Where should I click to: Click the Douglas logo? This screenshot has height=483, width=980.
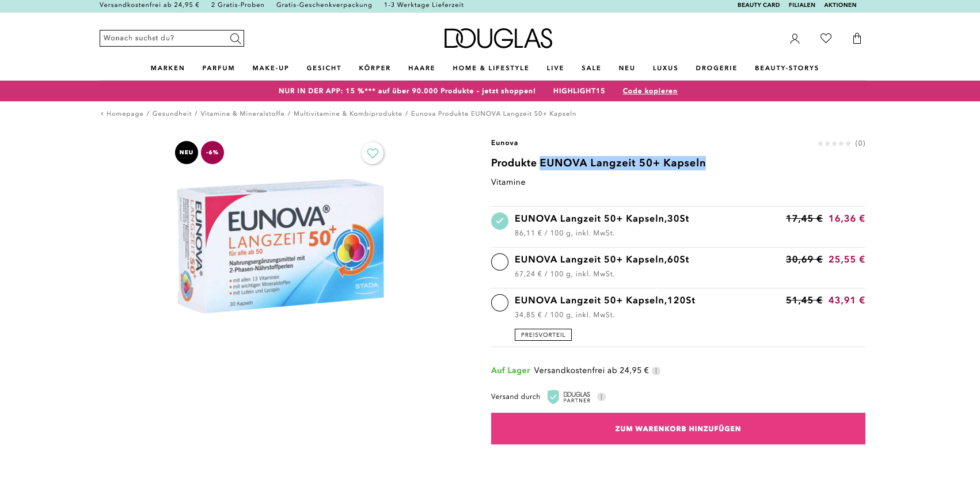coord(498,39)
